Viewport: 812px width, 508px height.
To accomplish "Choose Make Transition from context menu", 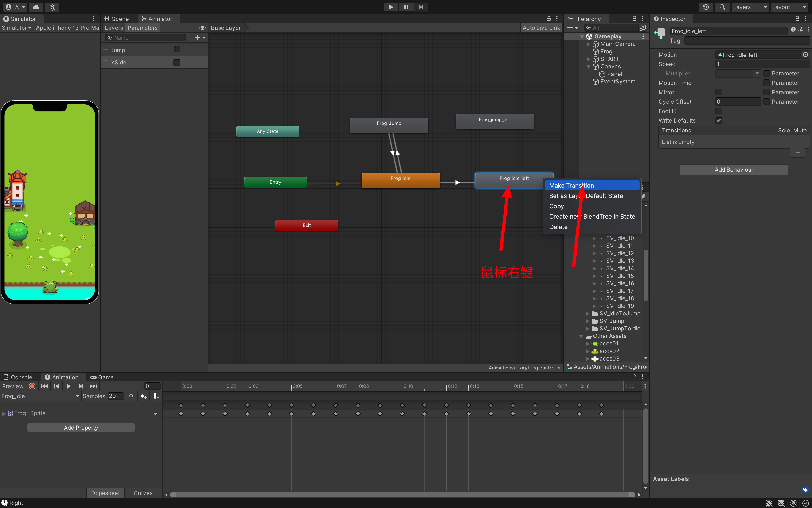I will click(592, 186).
